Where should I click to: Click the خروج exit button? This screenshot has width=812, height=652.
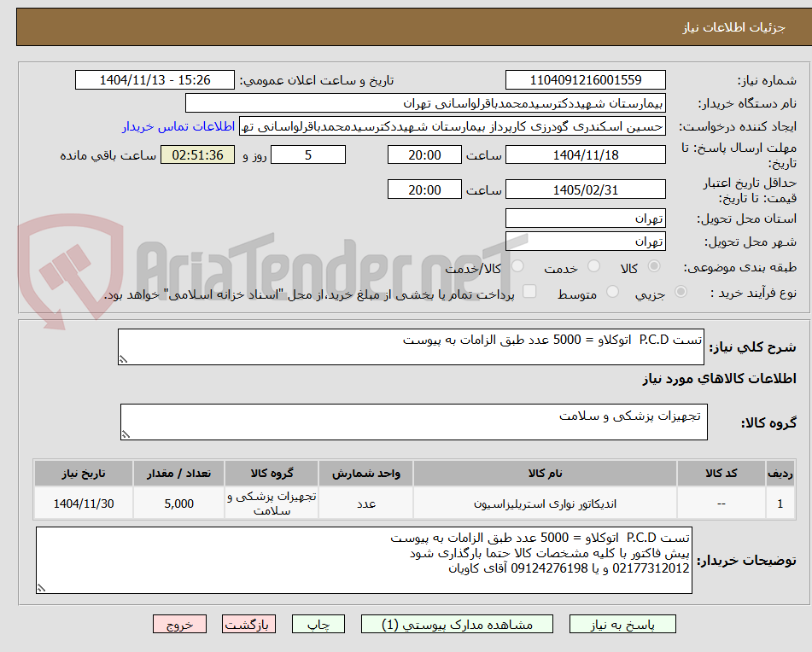coord(179,624)
